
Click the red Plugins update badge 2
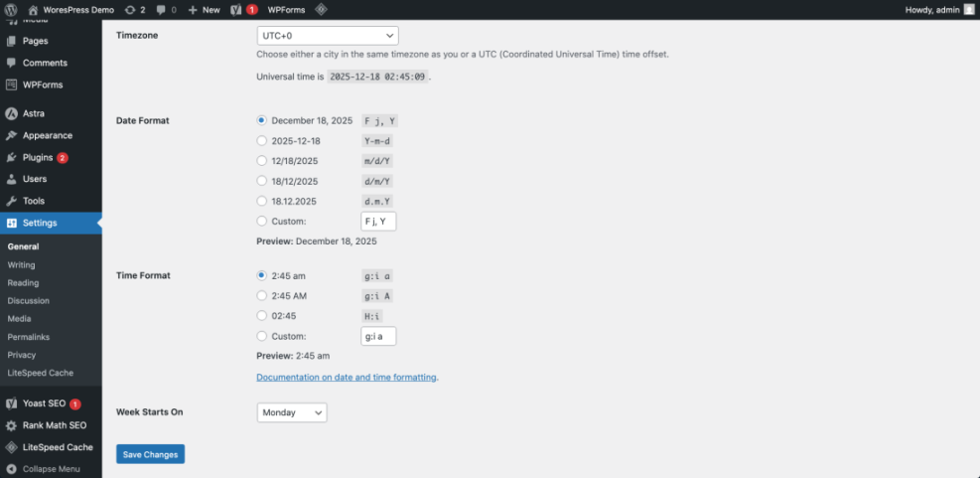point(63,158)
